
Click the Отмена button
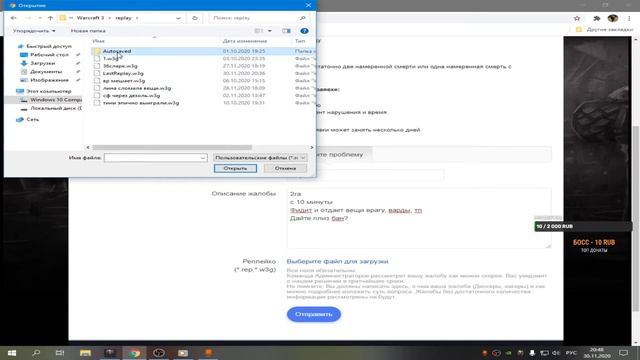coord(285,168)
